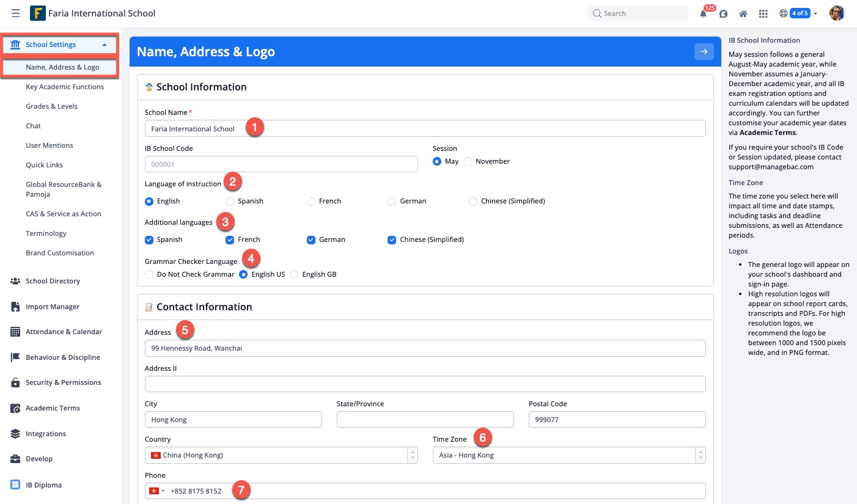This screenshot has width=857, height=504.
Task: Open Global ResourceBank & Pamoja settings
Action: 64,189
